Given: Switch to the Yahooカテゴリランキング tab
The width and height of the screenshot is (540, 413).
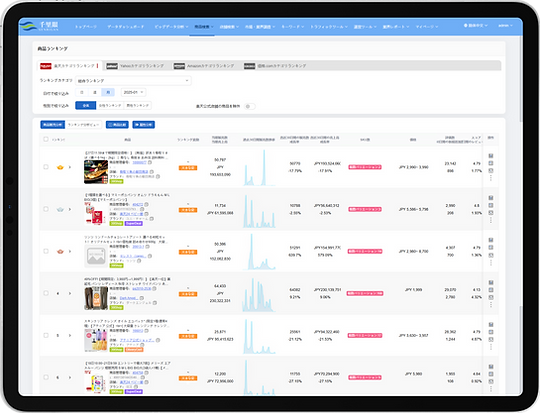Looking at the screenshot, I should [135, 66].
